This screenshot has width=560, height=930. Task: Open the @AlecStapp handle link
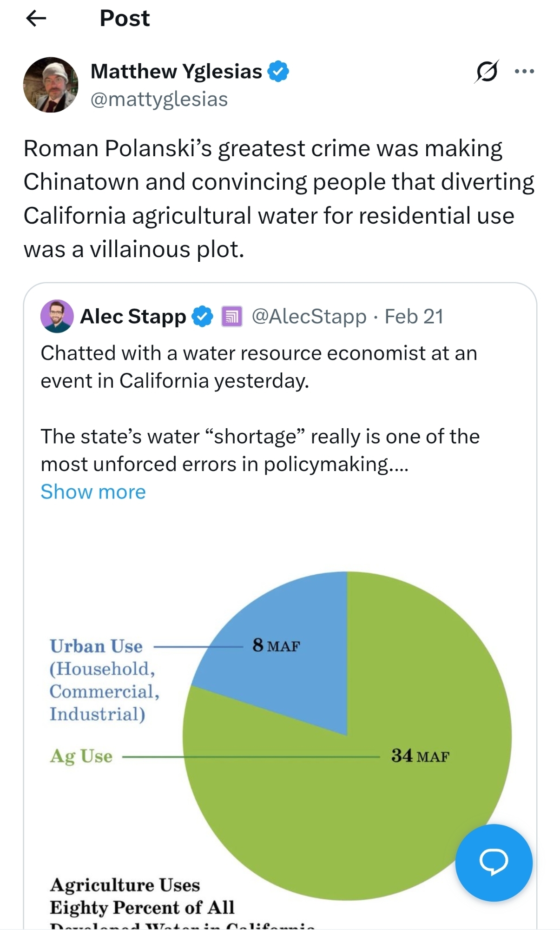tap(309, 317)
